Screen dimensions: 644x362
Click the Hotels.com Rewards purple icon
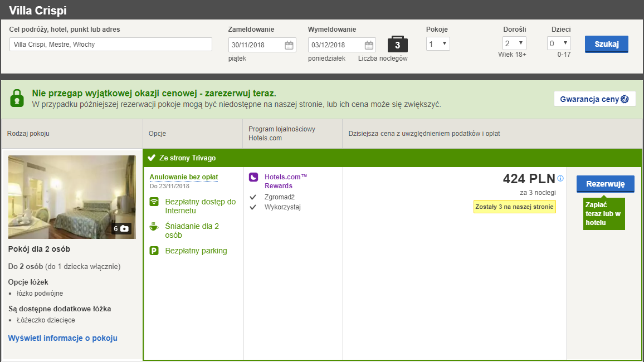(x=253, y=177)
